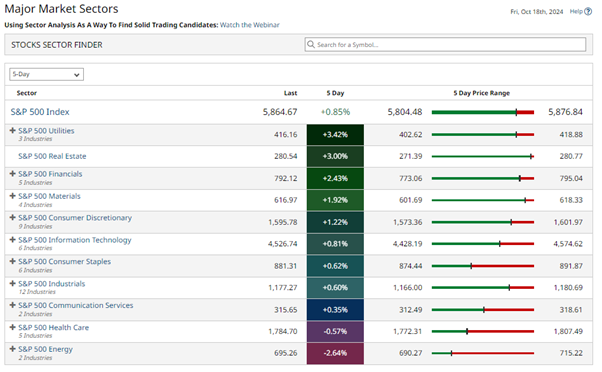Click the Help question mark icon
This screenshot has width=602, height=372.
coord(588,12)
